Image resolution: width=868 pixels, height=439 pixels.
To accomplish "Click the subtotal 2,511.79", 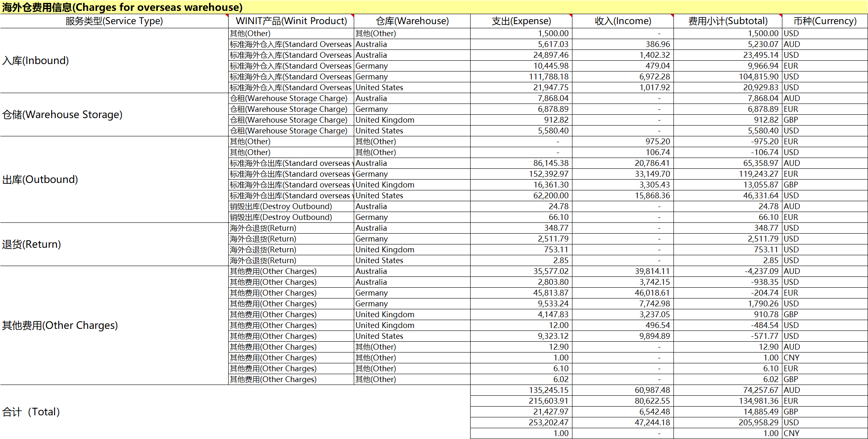I will (x=728, y=239).
